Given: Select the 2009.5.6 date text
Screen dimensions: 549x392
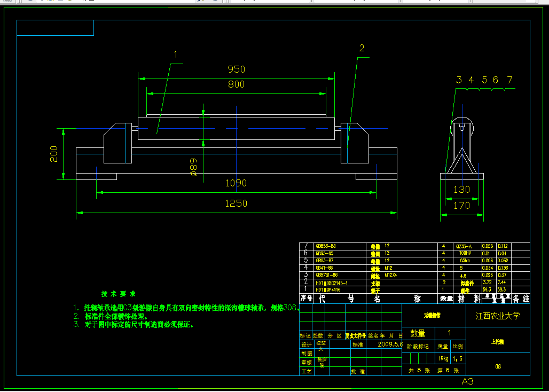Looking at the screenshot, I should click(x=391, y=344).
